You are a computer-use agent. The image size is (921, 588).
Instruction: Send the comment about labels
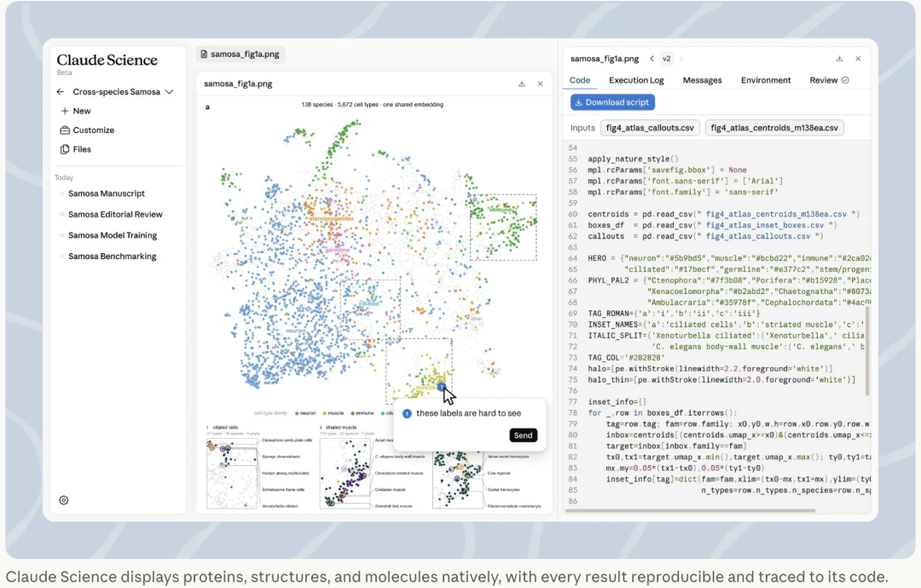coord(523,435)
